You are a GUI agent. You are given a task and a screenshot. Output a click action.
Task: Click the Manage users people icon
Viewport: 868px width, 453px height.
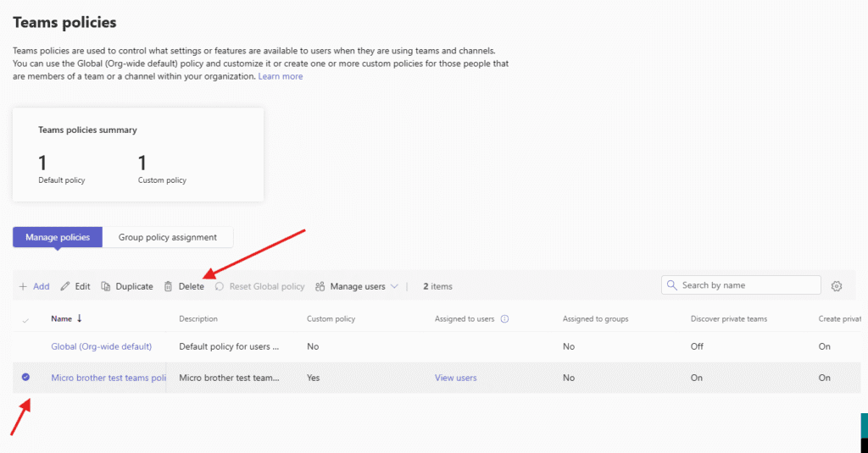(x=320, y=287)
